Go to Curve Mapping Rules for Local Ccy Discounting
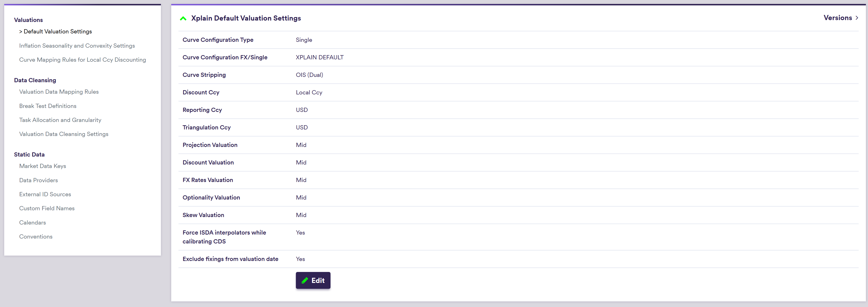 [83, 60]
